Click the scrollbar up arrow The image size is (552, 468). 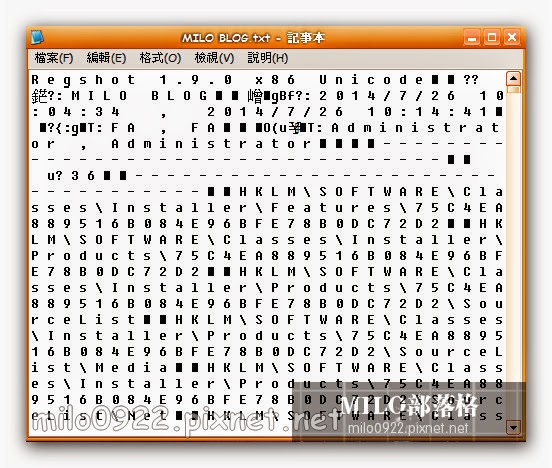pos(513,79)
